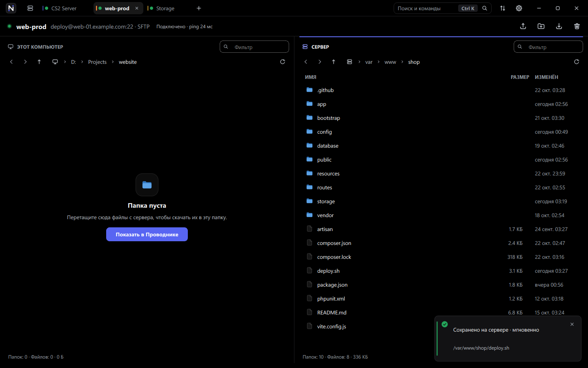Refresh the server file listing
Image resolution: width=588 pixels, height=368 pixels.
click(x=577, y=62)
